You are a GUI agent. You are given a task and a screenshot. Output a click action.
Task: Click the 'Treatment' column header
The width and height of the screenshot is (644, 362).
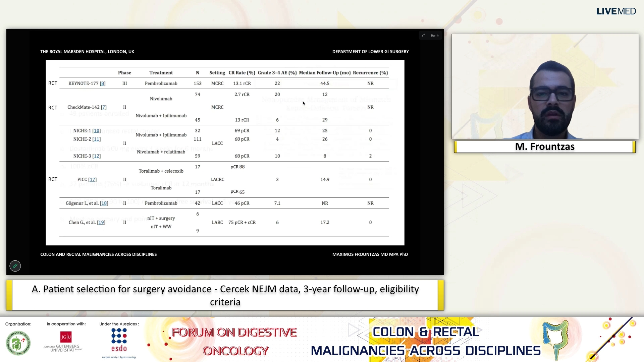tap(161, 73)
